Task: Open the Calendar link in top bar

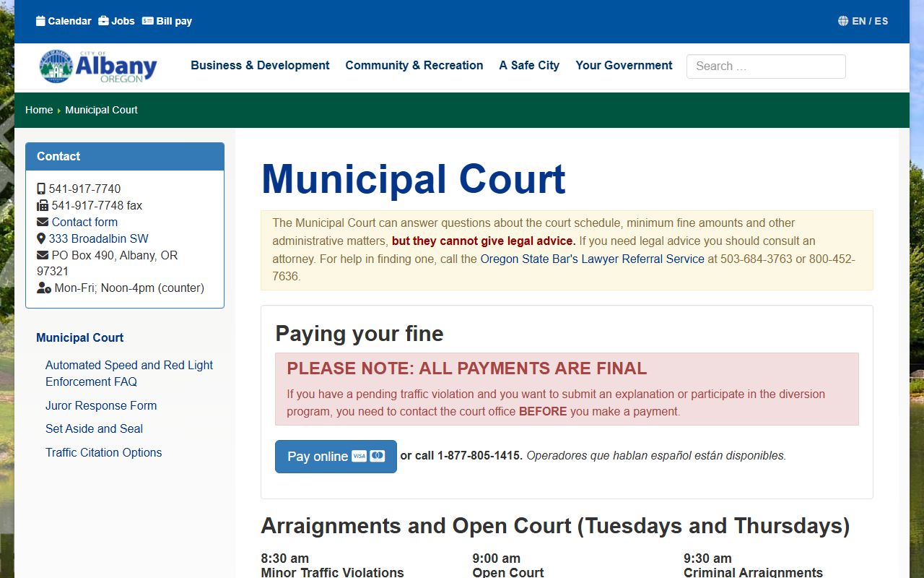Action: coord(64,21)
